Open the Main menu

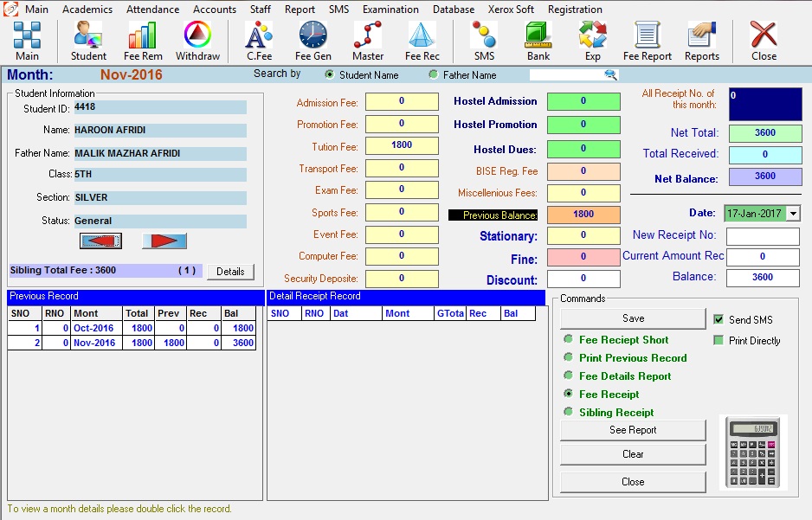point(36,10)
